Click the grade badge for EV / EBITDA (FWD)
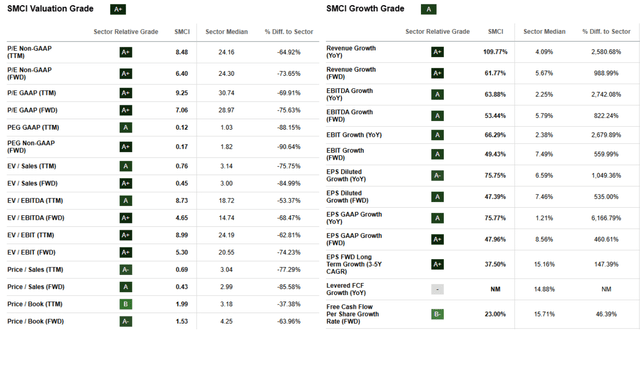 (126, 218)
